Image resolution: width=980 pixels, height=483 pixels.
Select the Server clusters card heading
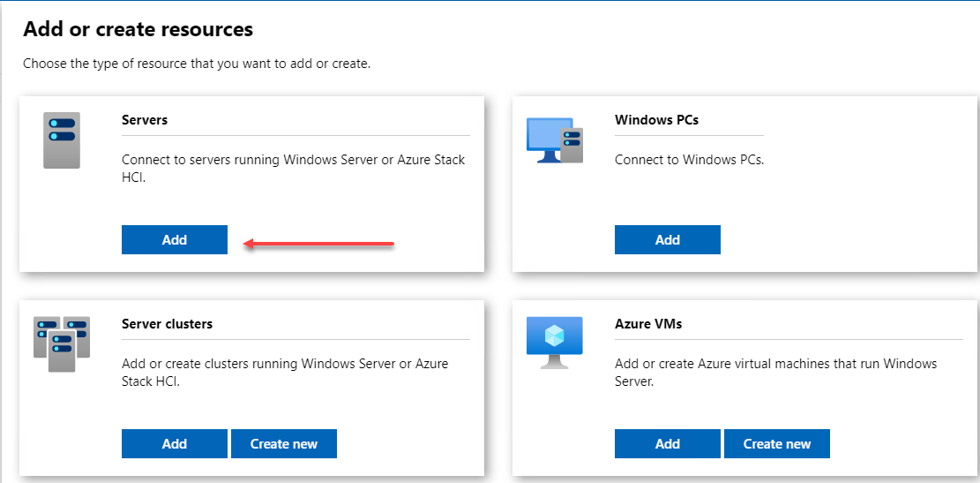(168, 324)
